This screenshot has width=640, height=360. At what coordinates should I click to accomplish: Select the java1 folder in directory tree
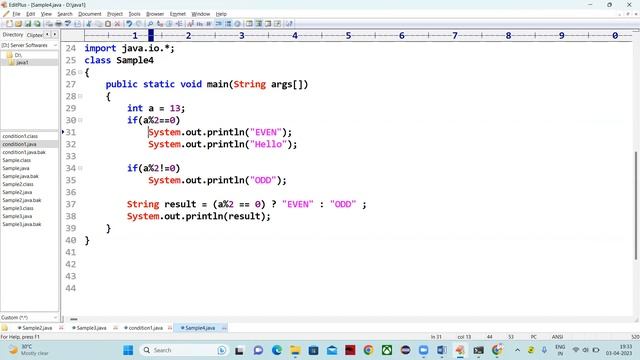22,62
